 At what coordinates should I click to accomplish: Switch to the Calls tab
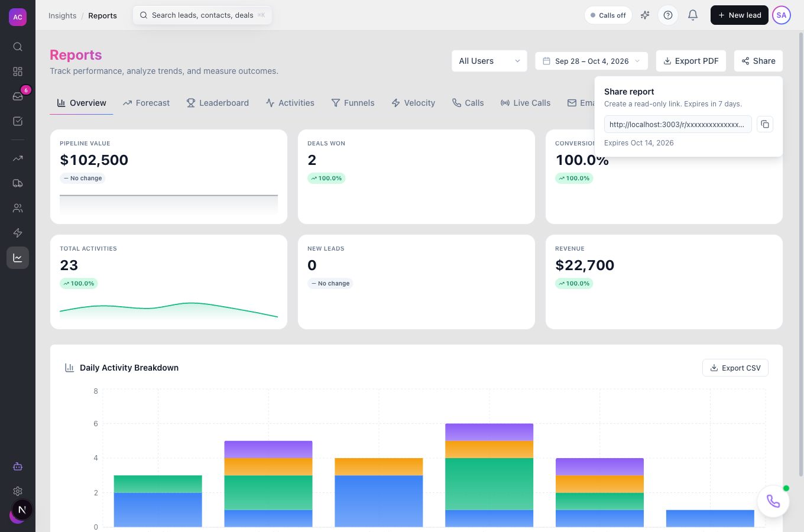click(x=468, y=103)
